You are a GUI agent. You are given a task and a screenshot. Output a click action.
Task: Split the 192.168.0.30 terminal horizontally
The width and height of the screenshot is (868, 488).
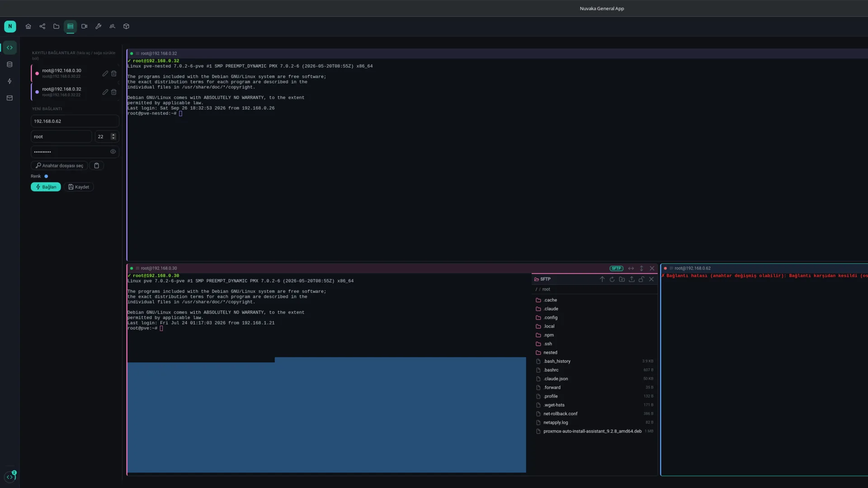click(x=631, y=268)
